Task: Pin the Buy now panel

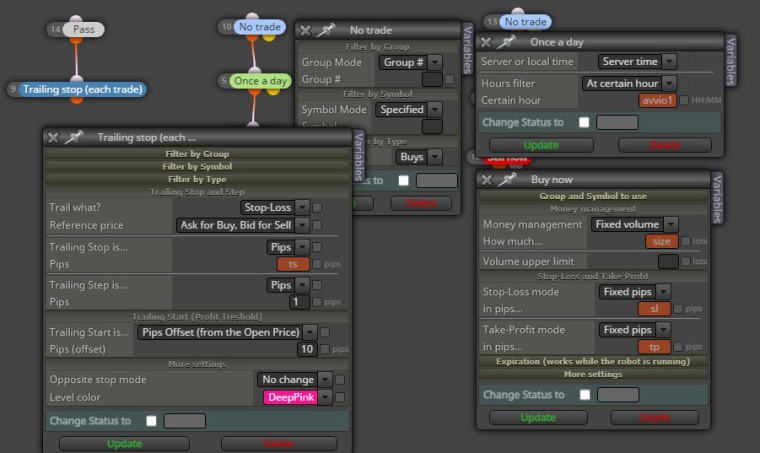Action: tap(507, 180)
